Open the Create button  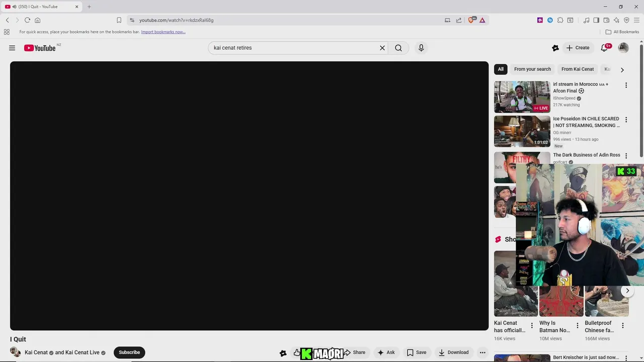(578, 48)
